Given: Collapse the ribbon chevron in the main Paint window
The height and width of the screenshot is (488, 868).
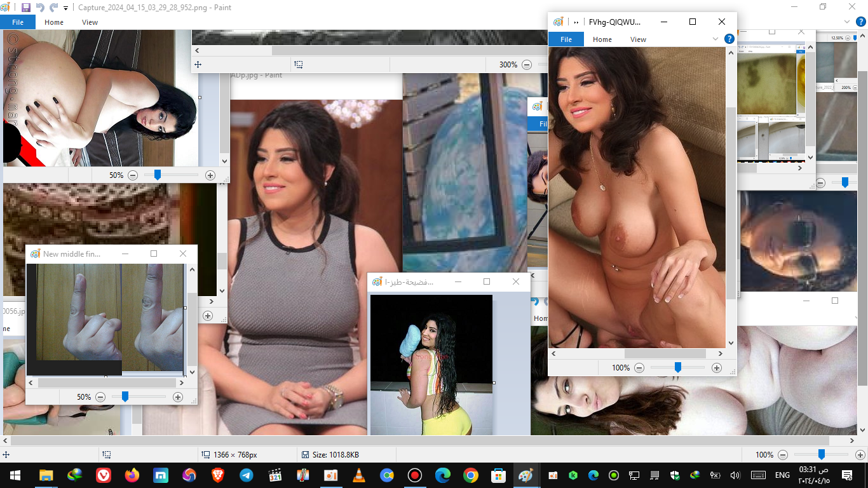Looking at the screenshot, I should pyautogui.click(x=846, y=22).
